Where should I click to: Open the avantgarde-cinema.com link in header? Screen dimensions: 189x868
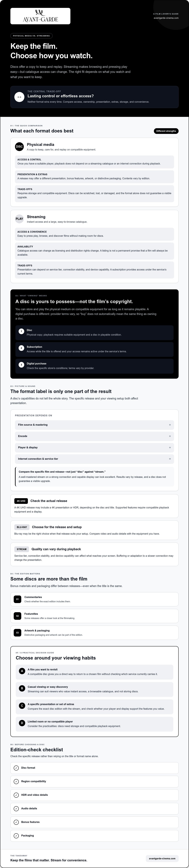pyautogui.click(x=166, y=18)
